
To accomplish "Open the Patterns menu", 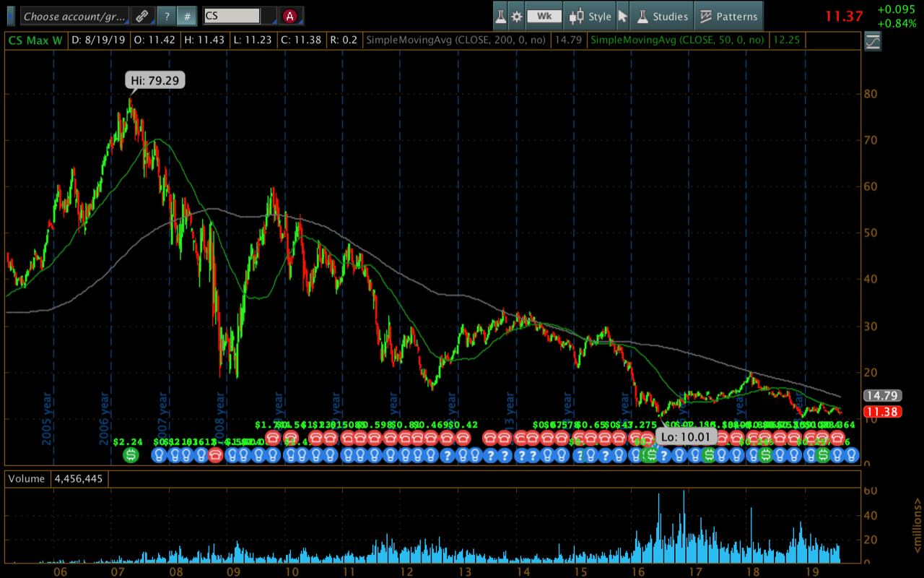I will [x=729, y=15].
